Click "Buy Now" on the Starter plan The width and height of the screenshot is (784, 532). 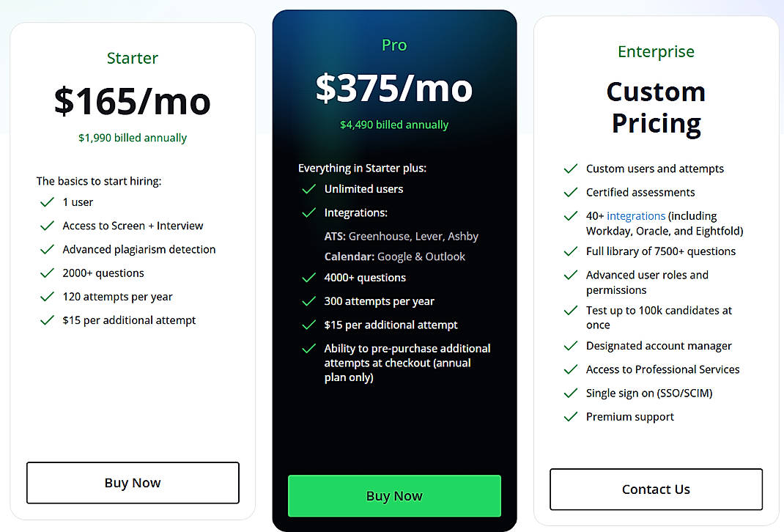(133, 482)
